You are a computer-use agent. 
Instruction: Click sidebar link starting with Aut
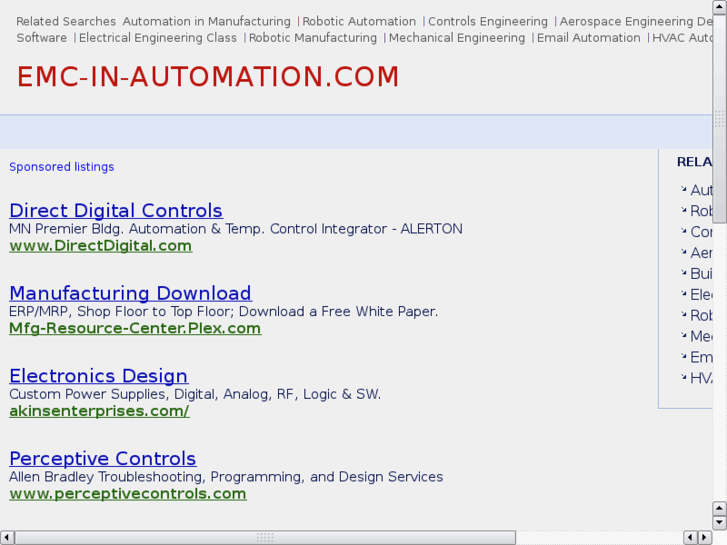701,190
